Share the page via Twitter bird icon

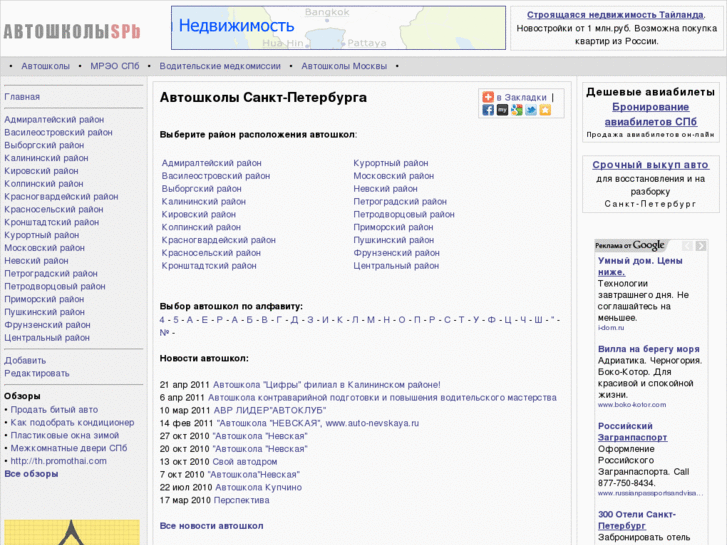click(531, 110)
